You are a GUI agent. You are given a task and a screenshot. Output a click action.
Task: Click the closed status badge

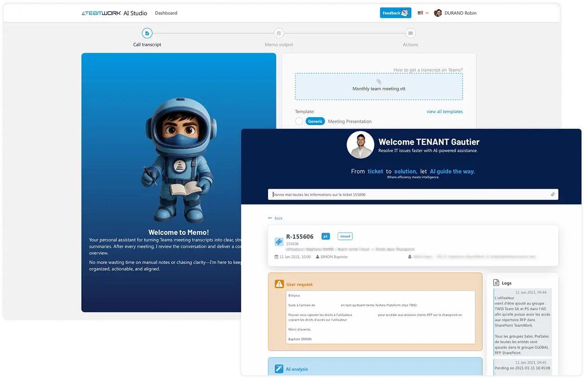tap(345, 236)
